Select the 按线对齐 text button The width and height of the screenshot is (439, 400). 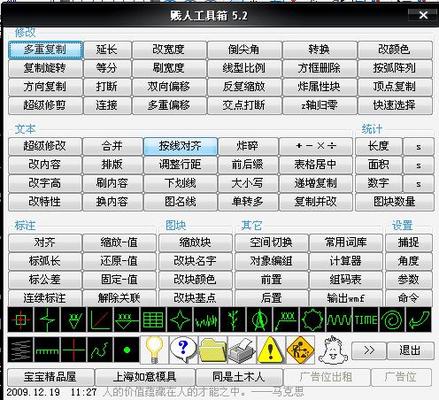[180, 146]
